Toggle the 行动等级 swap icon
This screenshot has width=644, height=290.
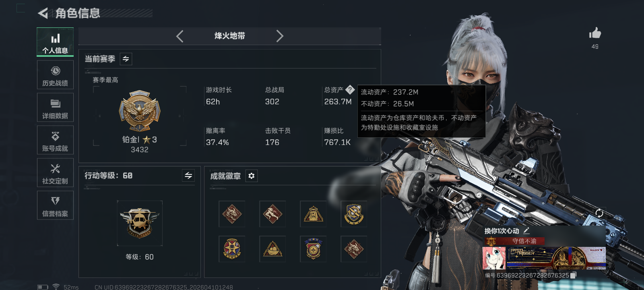click(x=188, y=175)
